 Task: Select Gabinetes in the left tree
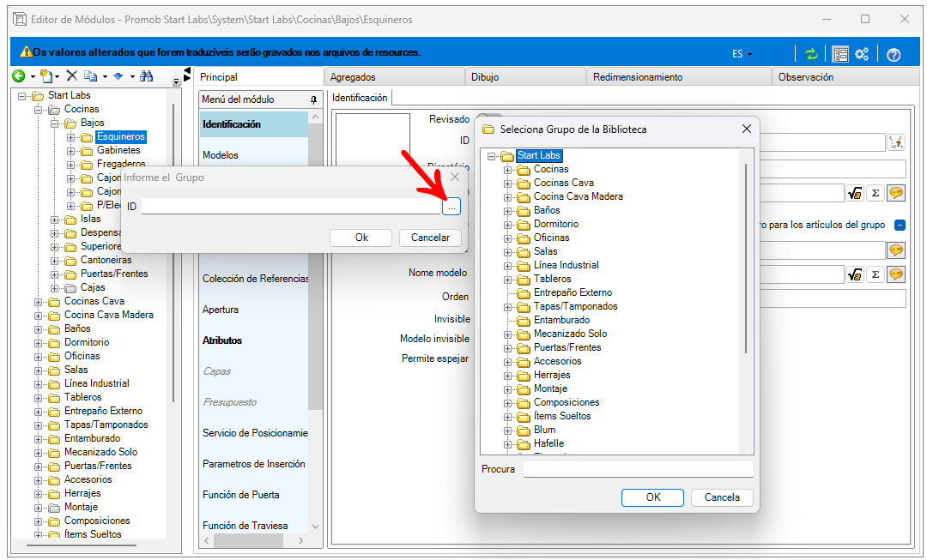[x=118, y=150]
